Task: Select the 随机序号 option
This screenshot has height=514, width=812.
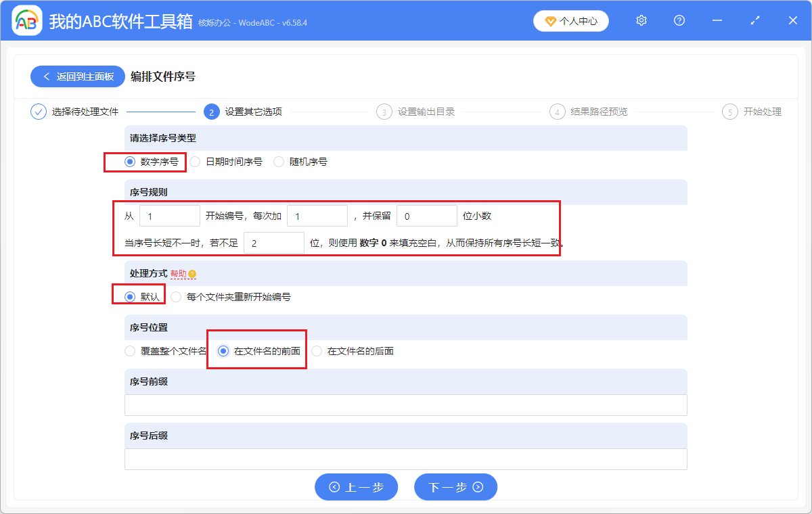Action: [x=279, y=161]
